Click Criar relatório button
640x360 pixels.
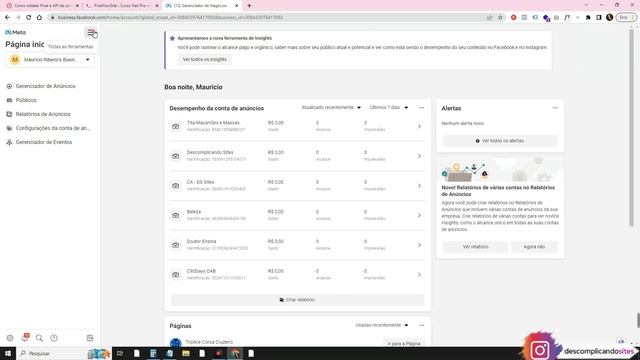[297, 300]
